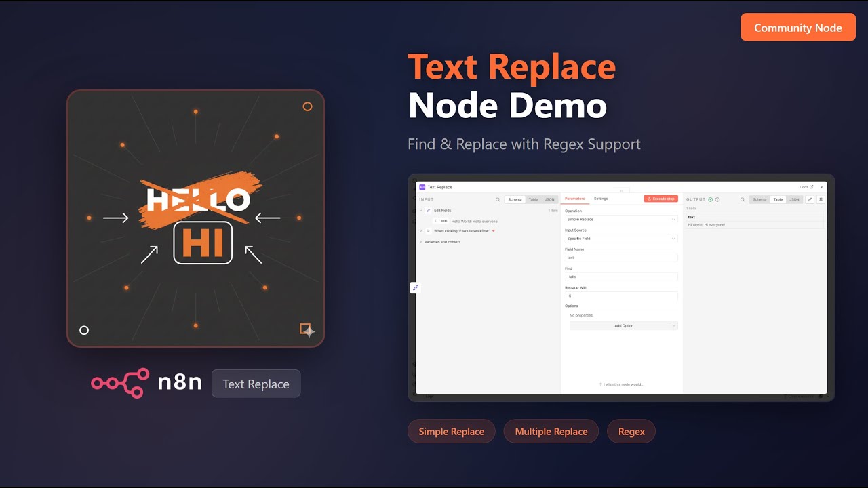Switch OUTPUT view to Table
This screenshot has width=868, height=488.
point(778,199)
